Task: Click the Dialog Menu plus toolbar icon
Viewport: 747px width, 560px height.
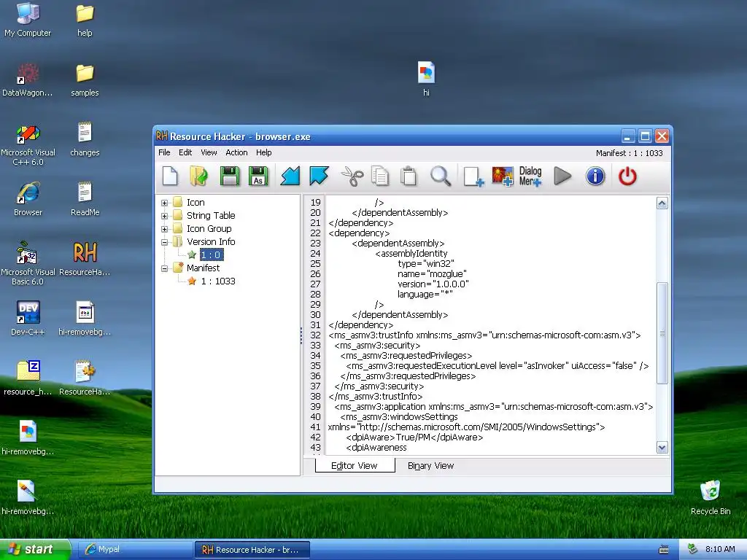Action: 530,176
